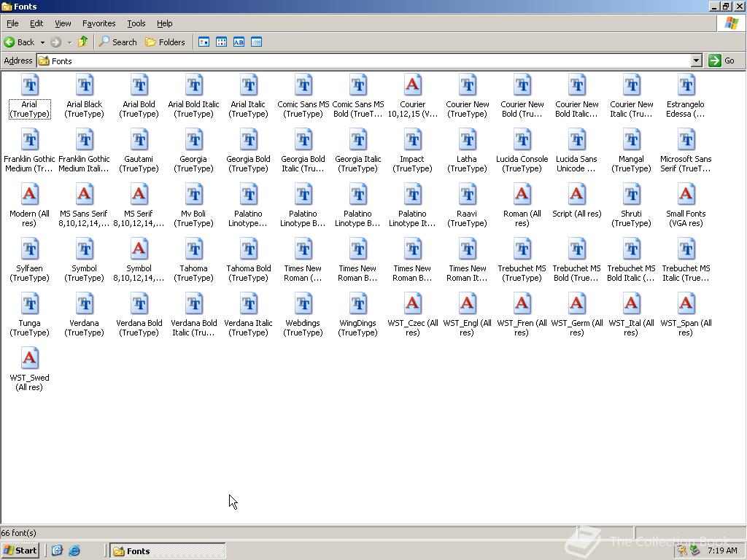
Task: Go up one folder level
Action: point(83,42)
